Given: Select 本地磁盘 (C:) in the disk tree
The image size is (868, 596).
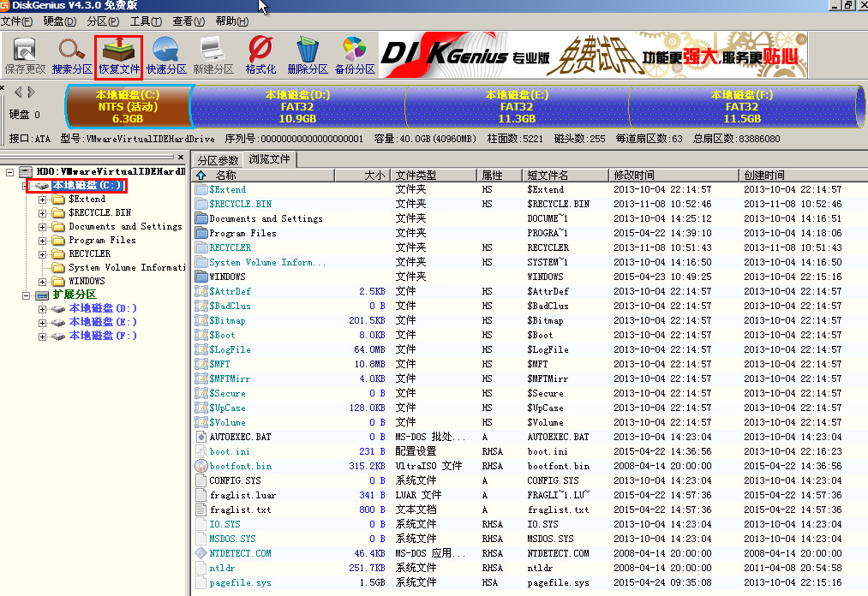Looking at the screenshot, I should point(87,185).
